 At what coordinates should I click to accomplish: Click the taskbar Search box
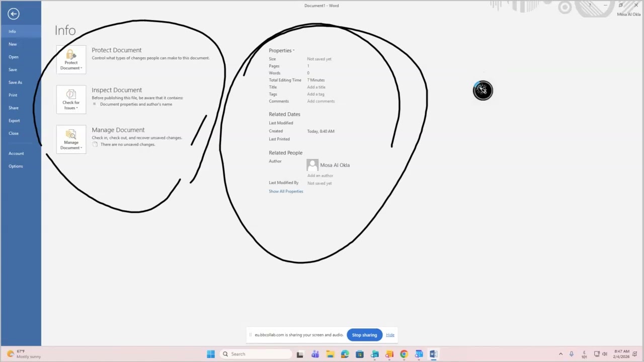[257, 354]
